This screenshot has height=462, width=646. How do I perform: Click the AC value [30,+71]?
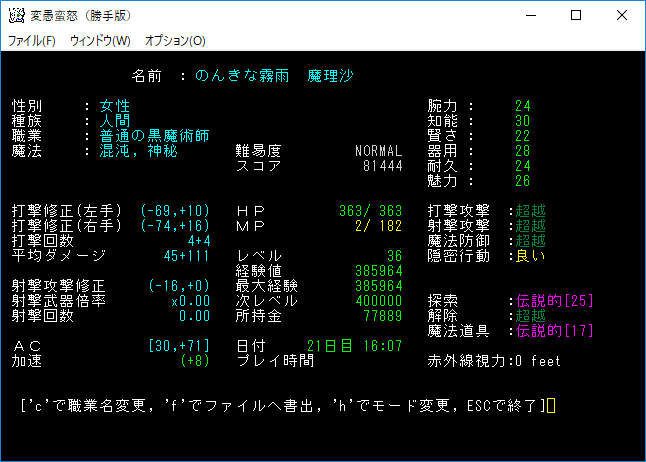point(177,346)
